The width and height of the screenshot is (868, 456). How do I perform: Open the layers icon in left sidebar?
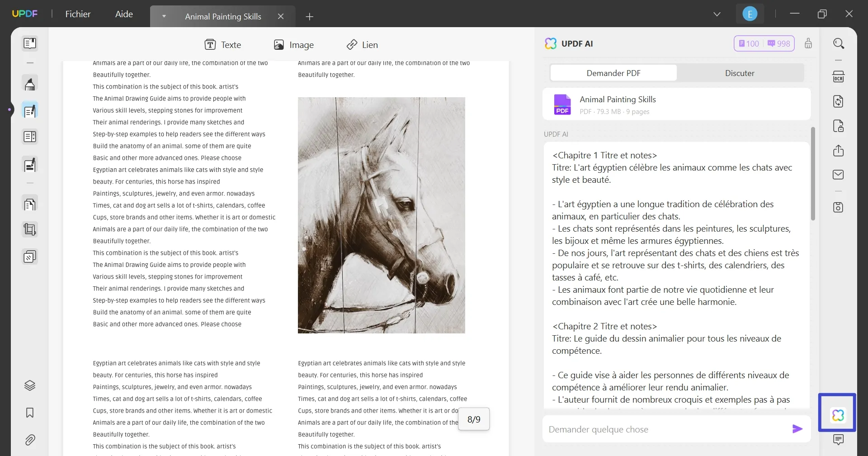30,385
